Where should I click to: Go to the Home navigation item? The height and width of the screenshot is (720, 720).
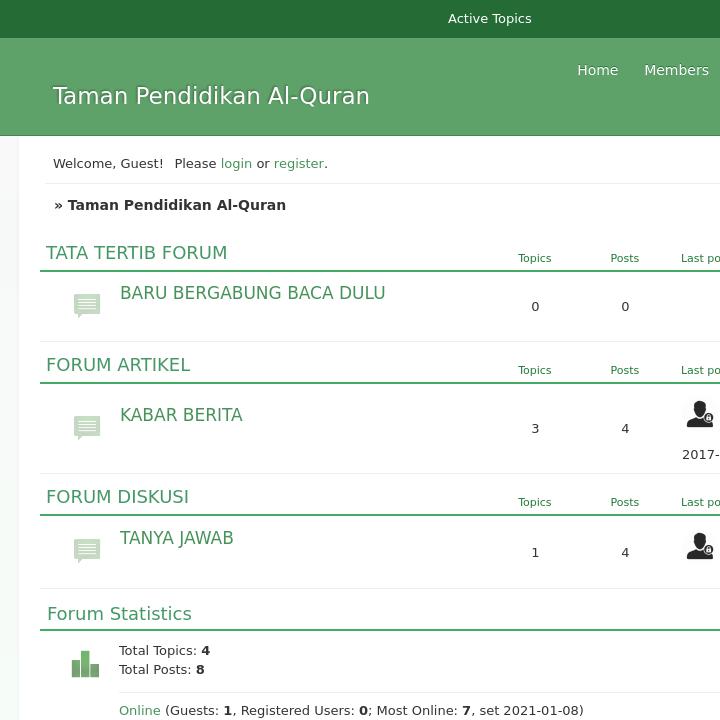click(597, 70)
